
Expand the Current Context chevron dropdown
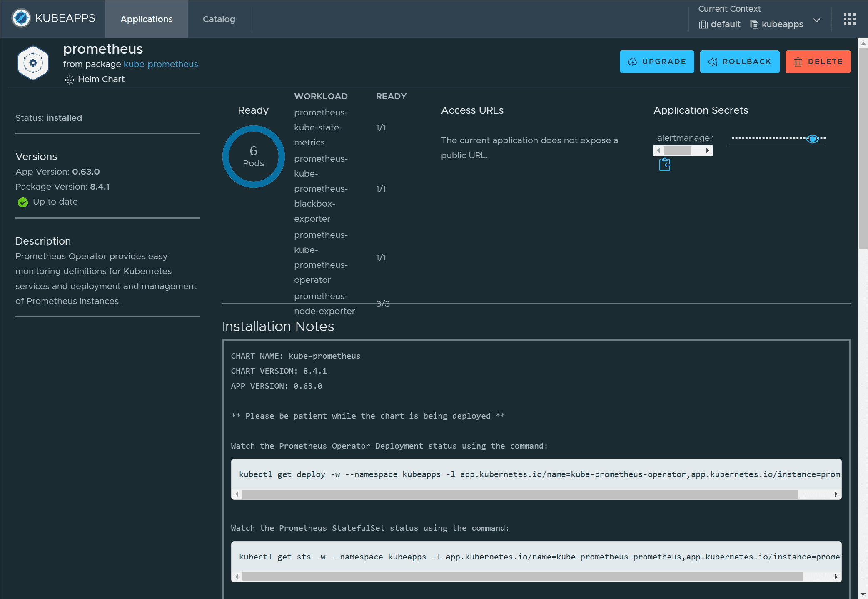pos(817,20)
